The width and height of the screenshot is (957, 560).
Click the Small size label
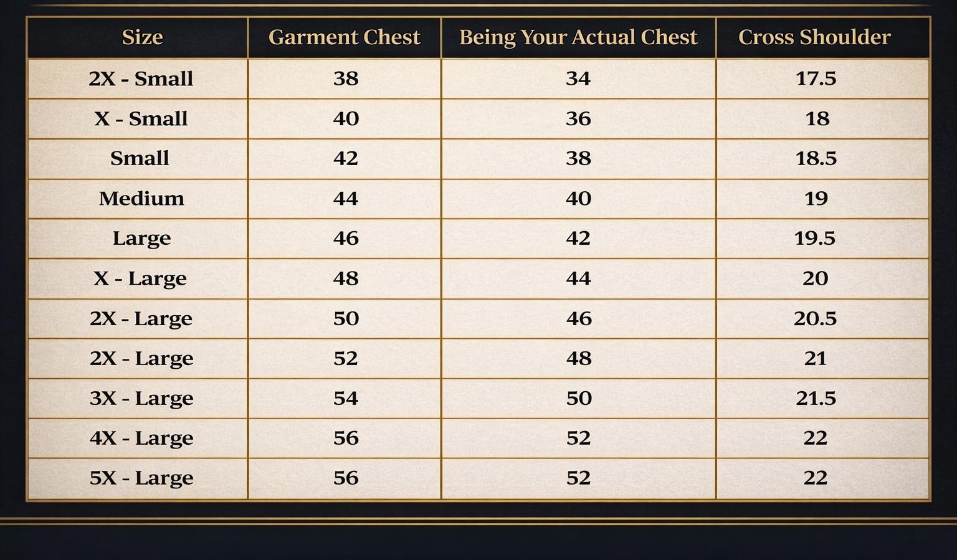tap(140, 158)
